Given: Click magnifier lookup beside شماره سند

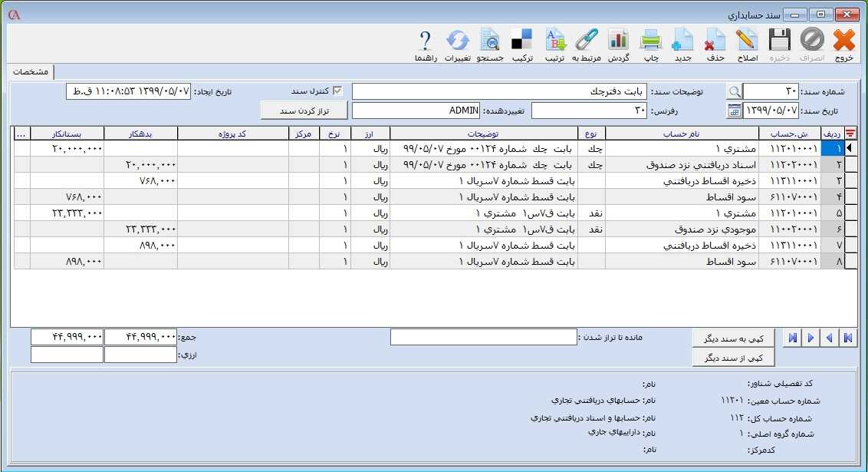Looking at the screenshot, I should [x=734, y=91].
